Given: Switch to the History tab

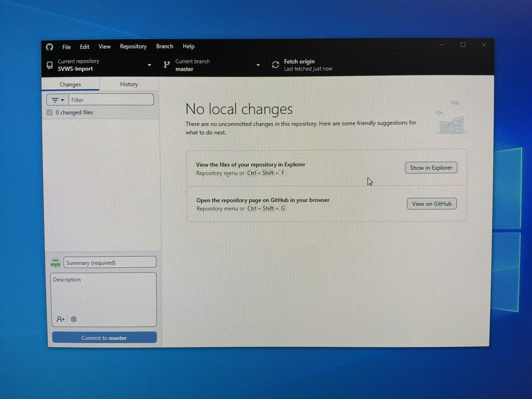Looking at the screenshot, I should (x=129, y=84).
